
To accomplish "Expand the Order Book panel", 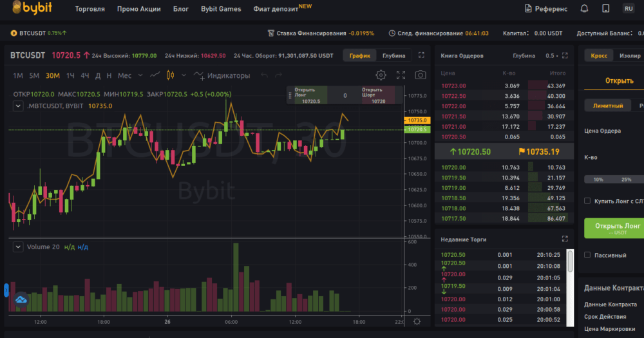I will tap(565, 55).
